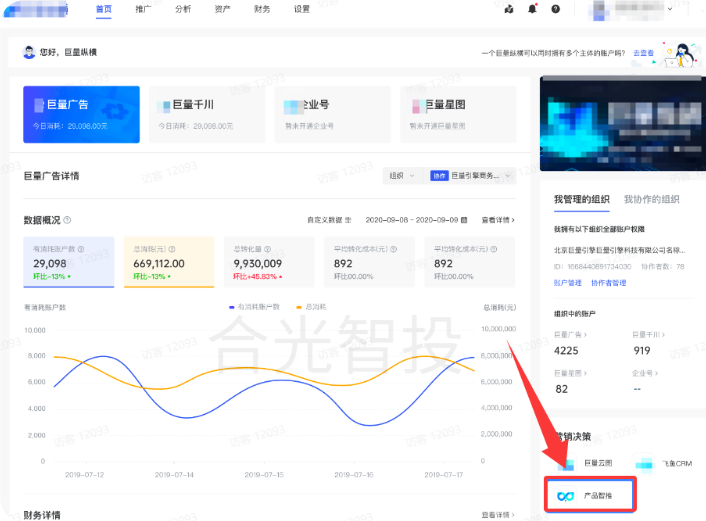Click the calendar icon beside the date range
706x521 pixels.
coord(464,220)
